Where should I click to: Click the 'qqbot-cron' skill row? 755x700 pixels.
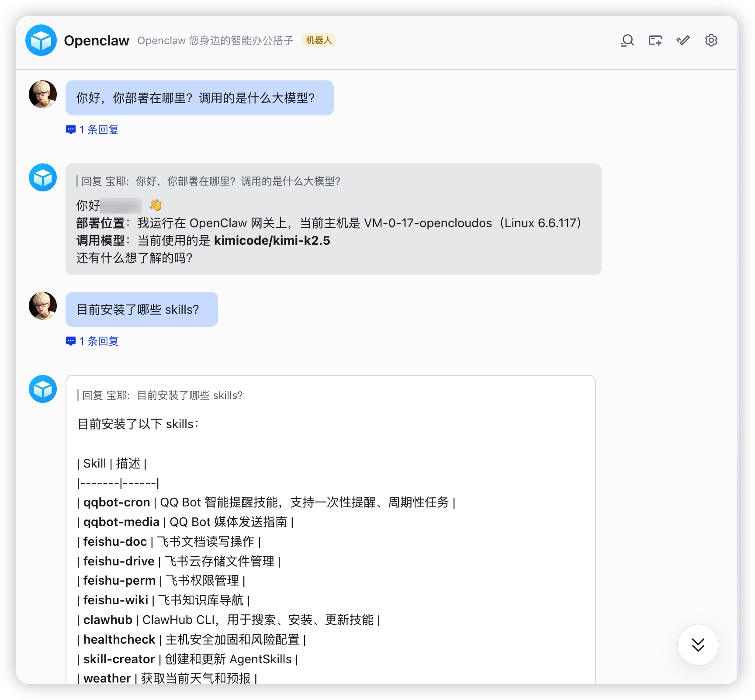pyautogui.click(x=267, y=502)
